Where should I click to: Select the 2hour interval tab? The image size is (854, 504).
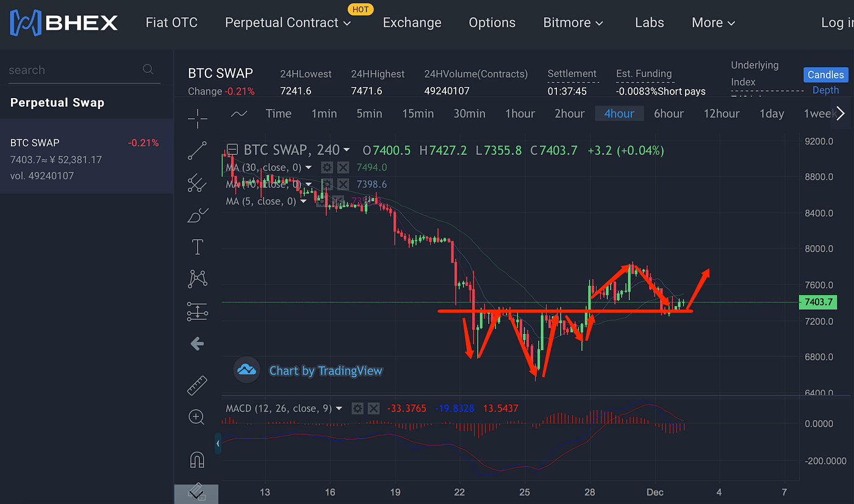569,113
